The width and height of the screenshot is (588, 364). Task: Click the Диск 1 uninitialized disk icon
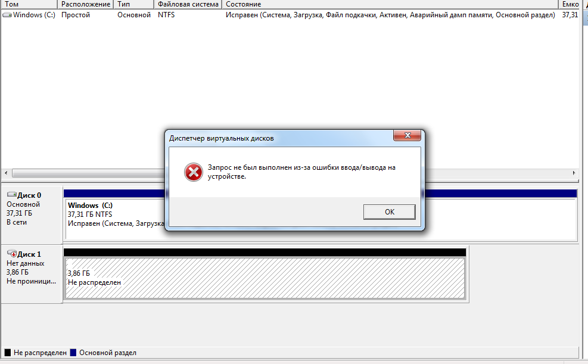tap(12, 253)
